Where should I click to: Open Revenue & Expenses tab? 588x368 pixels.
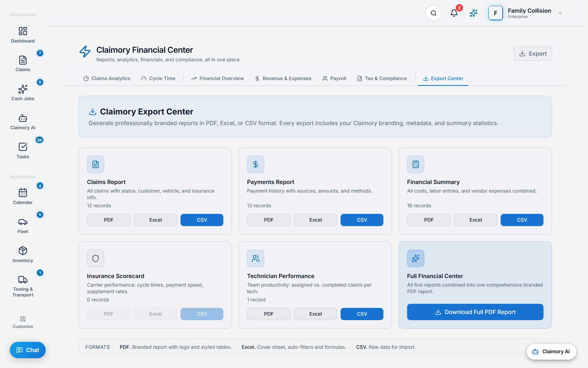283,78
